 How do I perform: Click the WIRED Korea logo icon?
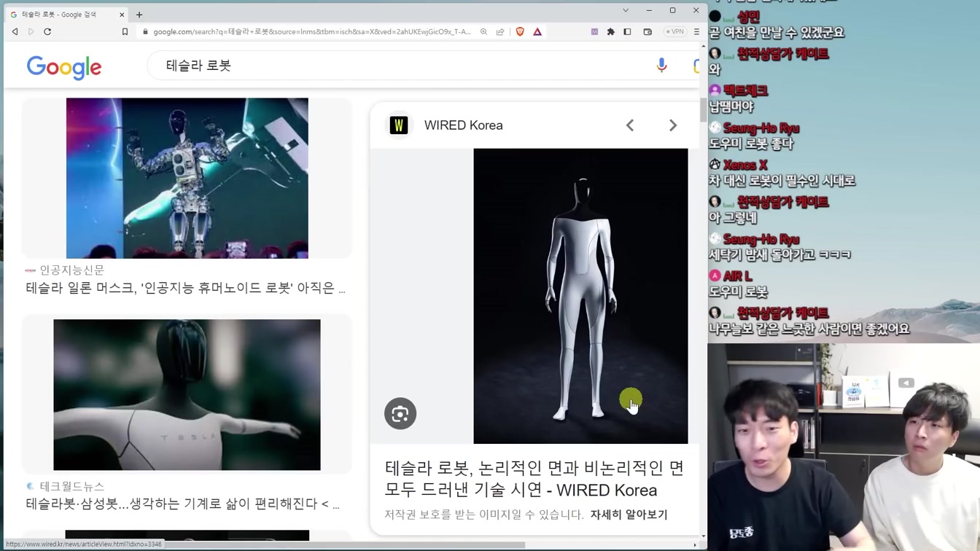(399, 125)
